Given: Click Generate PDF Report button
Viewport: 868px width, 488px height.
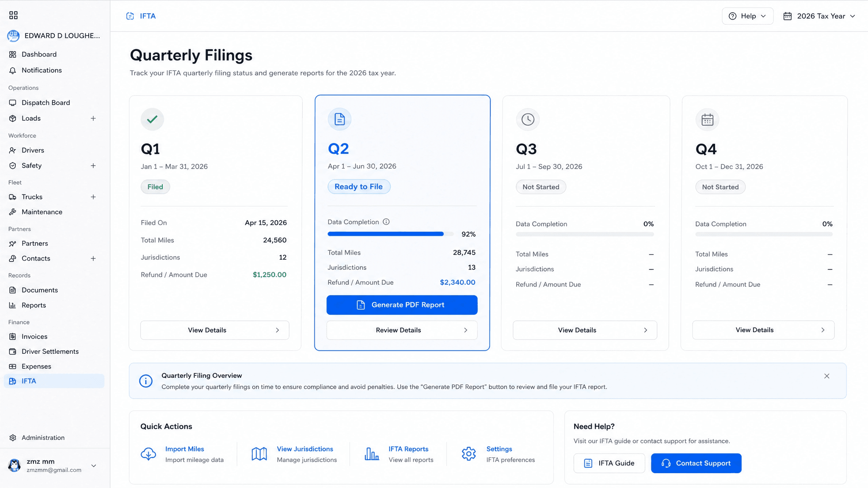Looking at the screenshot, I should coord(402,305).
